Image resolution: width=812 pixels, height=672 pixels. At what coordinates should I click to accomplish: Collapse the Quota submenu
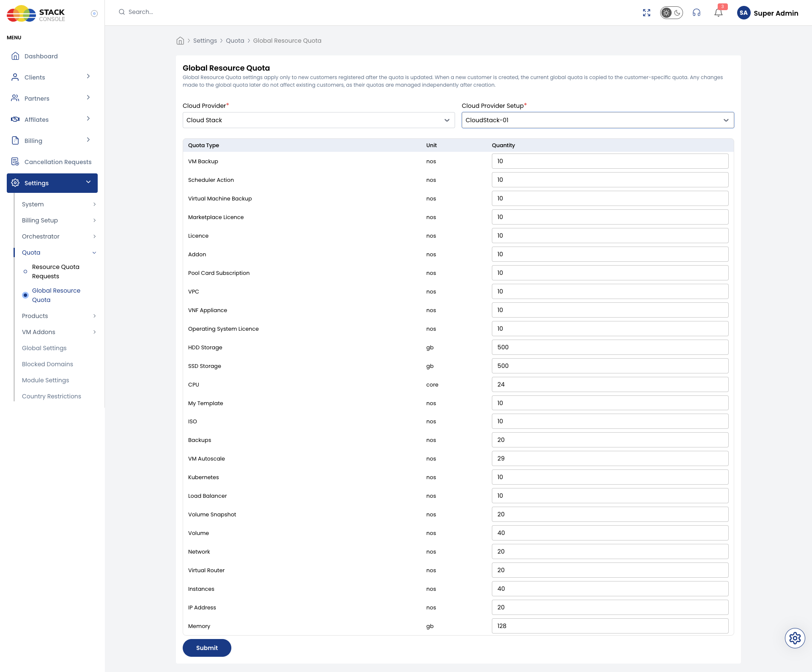click(59, 252)
